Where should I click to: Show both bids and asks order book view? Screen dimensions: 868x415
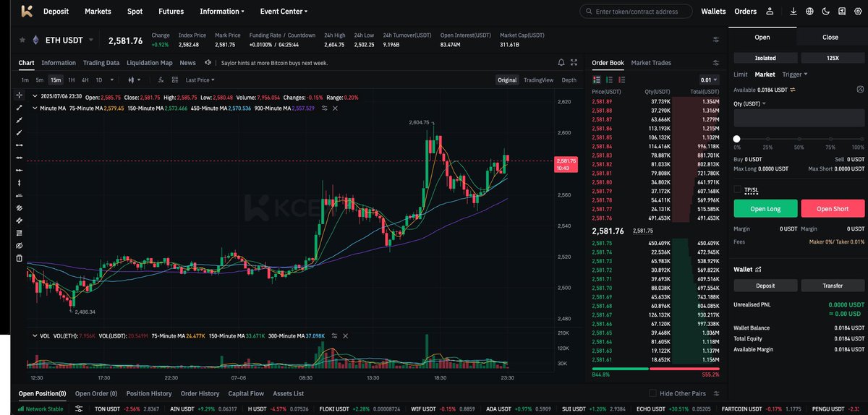tap(597, 80)
